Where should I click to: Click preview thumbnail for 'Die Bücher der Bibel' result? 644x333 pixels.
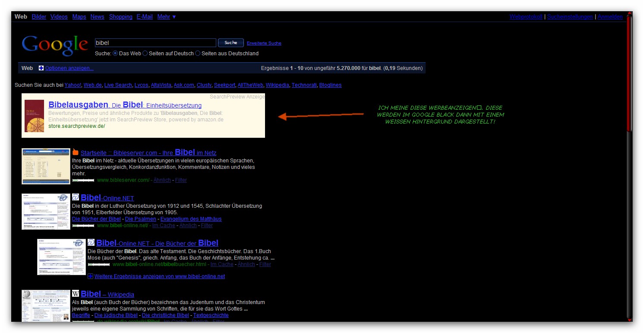click(x=61, y=257)
